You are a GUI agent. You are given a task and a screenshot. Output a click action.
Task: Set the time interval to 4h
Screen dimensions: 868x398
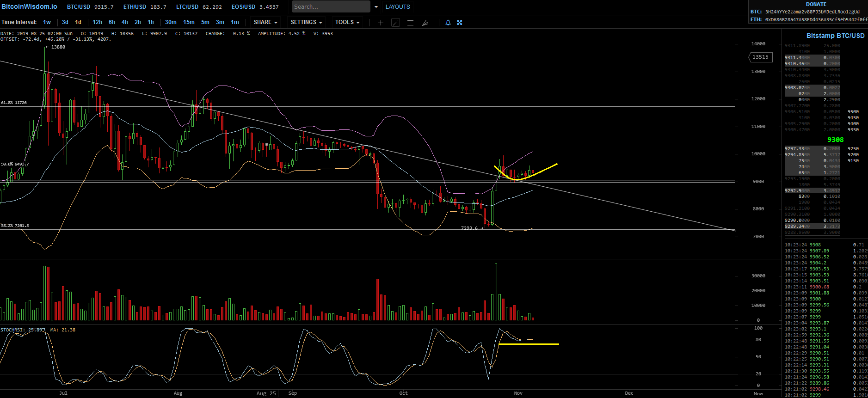click(x=124, y=22)
